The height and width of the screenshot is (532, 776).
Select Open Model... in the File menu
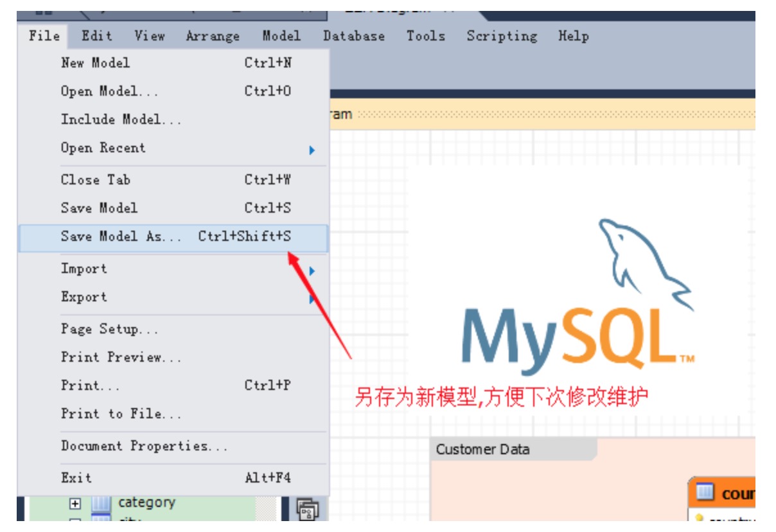(x=173, y=91)
